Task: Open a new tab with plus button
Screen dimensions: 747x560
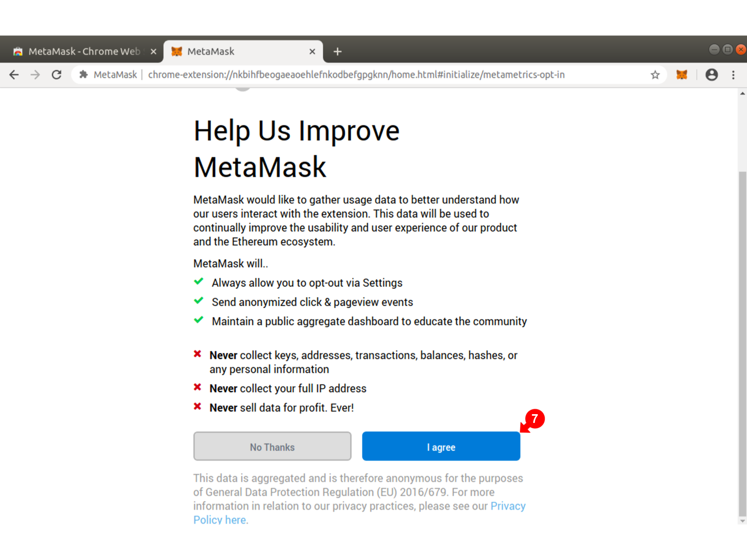Action: pos(337,51)
